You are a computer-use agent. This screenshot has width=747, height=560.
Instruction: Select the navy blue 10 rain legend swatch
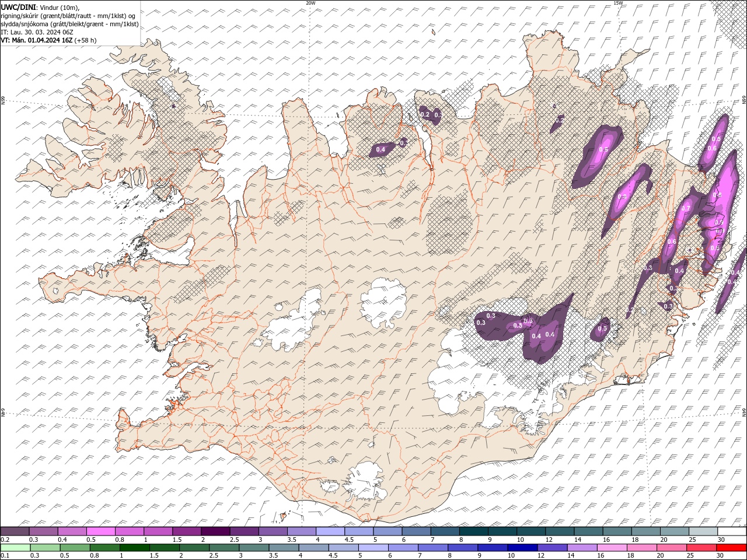[521, 548]
